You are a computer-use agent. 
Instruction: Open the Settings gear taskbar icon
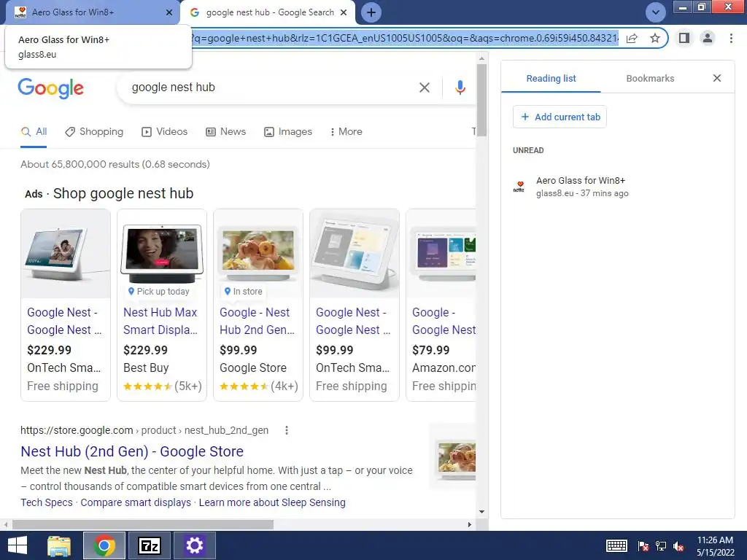coord(194,545)
